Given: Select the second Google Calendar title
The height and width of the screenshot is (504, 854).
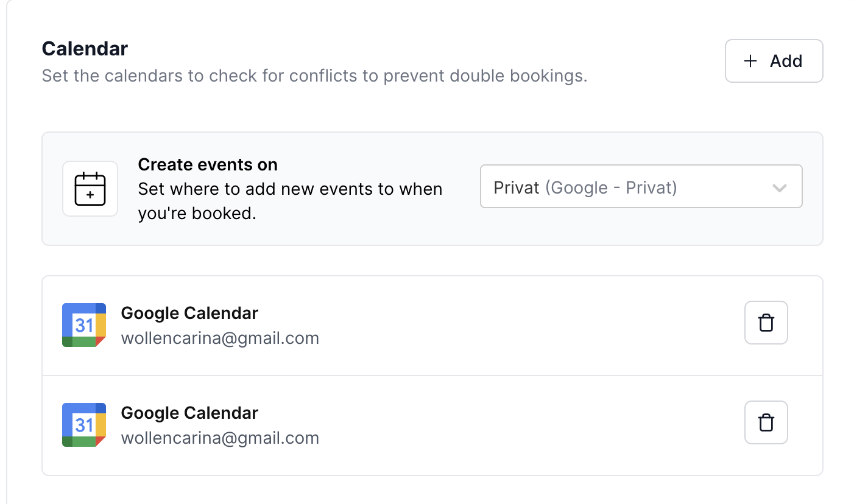Looking at the screenshot, I should tap(189, 413).
